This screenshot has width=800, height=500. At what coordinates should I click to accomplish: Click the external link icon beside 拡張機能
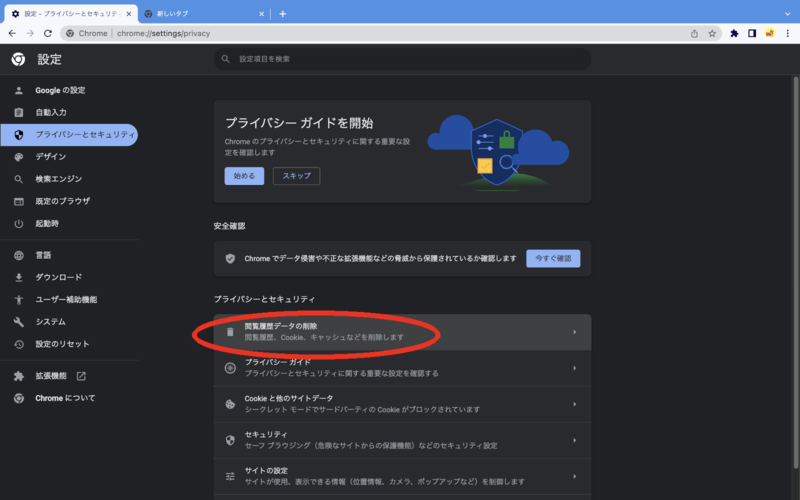(81, 376)
